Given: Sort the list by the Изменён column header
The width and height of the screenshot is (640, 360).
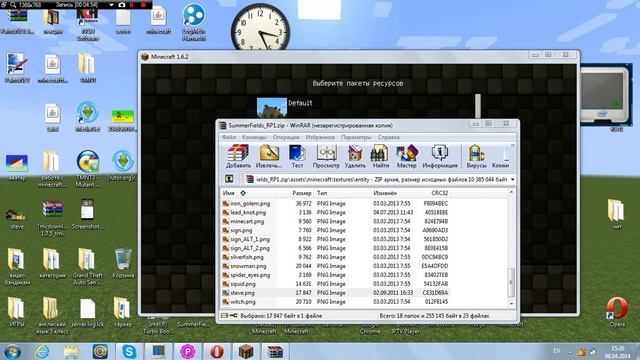Looking at the screenshot, I should (x=394, y=193).
